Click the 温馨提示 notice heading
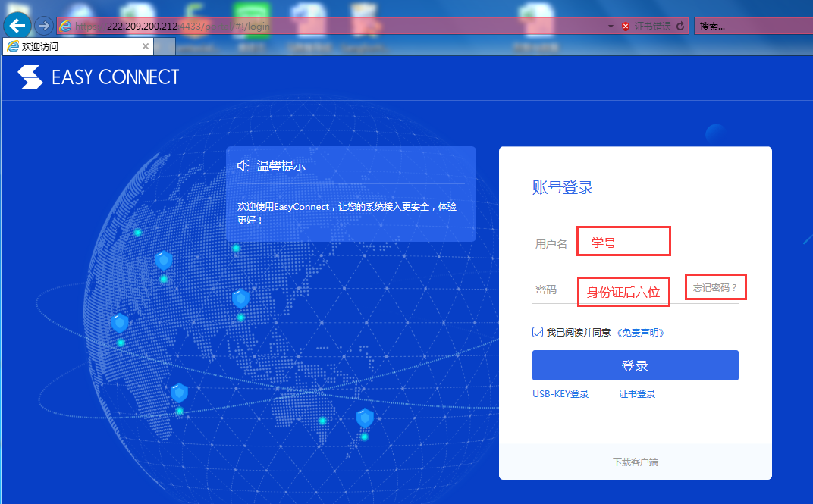Viewport: 813px width, 504px height. pos(281,166)
